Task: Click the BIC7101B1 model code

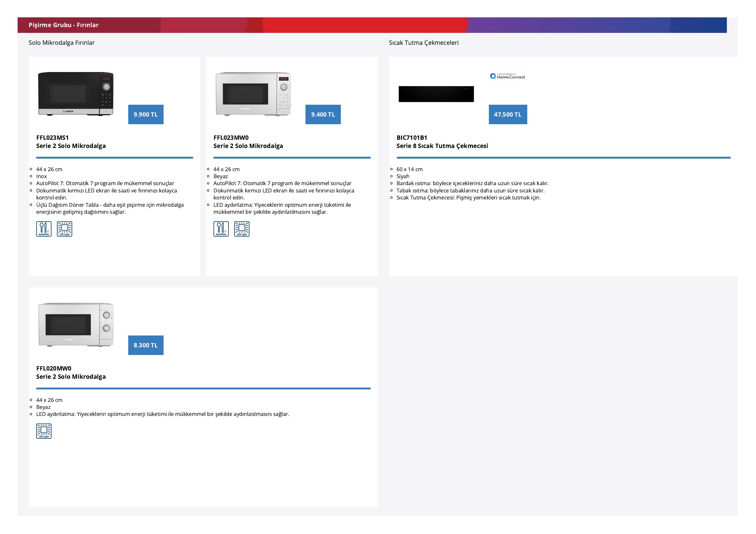Action: (x=412, y=138)
